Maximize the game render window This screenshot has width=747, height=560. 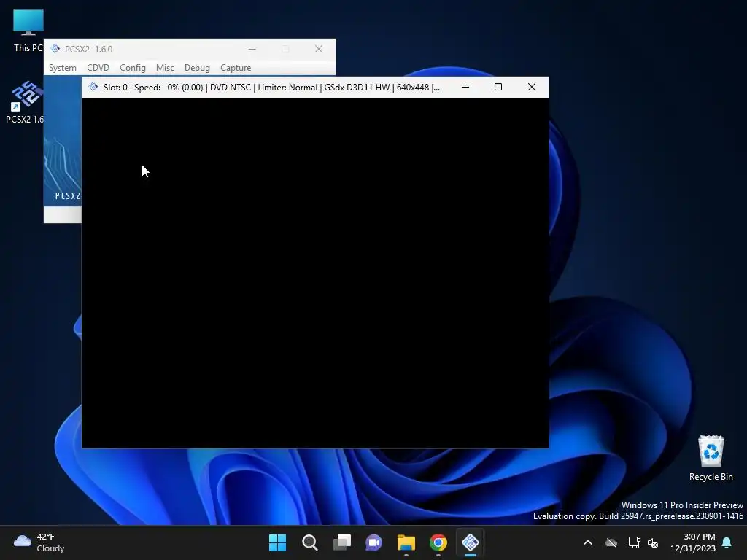pyautogui.click(x=498, y=87)
